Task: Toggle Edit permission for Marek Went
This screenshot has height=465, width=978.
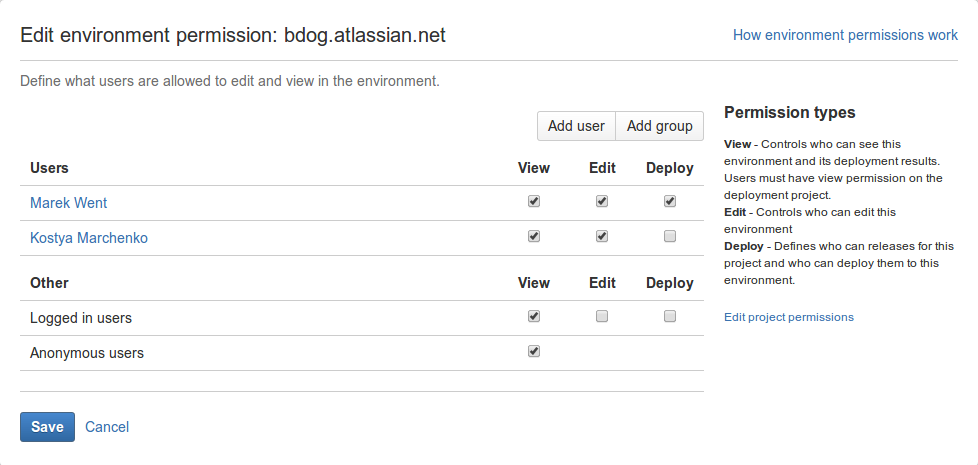Action: point(601,201)
